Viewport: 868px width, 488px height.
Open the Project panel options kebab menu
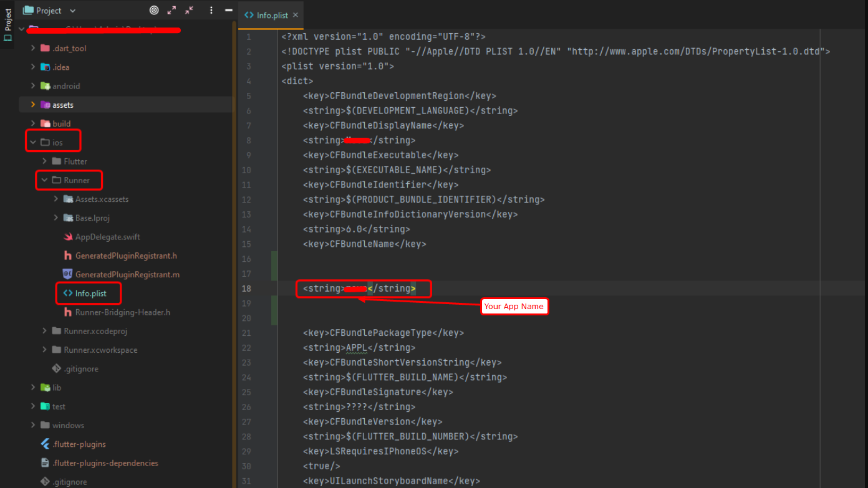(211, 10)
